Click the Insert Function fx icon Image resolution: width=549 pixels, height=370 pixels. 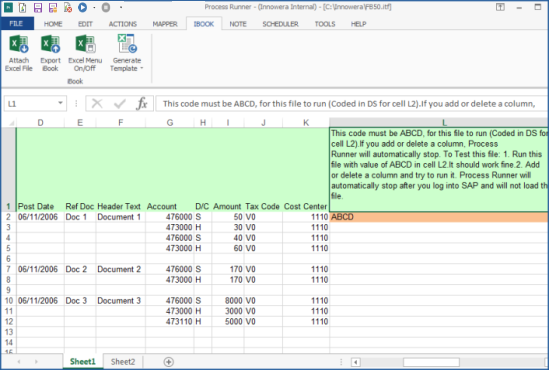coord(142,104)
